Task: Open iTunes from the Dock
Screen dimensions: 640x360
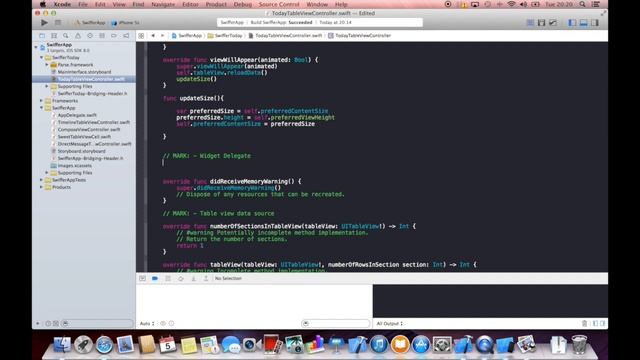Action: click(x=379, y=345)
